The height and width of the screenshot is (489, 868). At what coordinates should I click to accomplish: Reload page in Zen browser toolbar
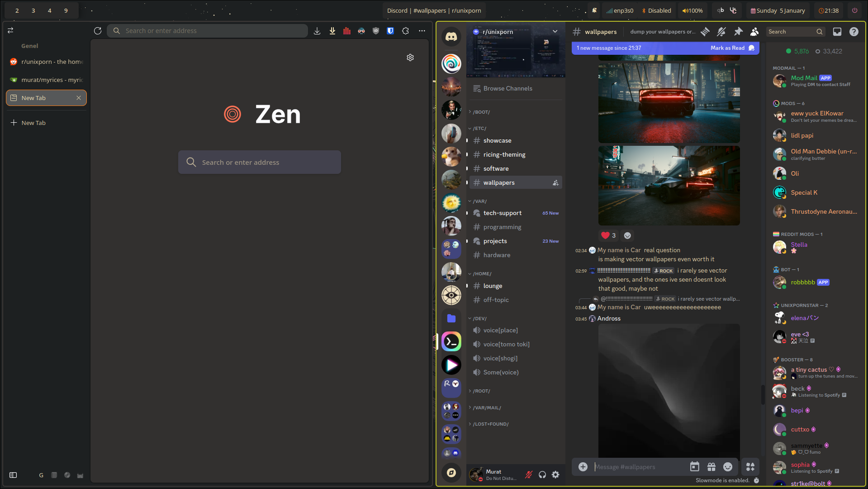coord(98,31)
